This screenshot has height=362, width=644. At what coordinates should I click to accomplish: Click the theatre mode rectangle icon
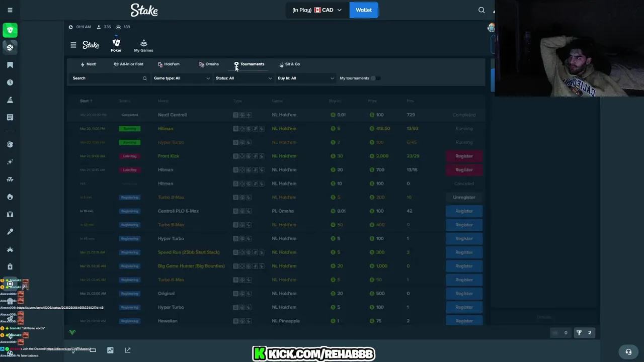(93, 350)
